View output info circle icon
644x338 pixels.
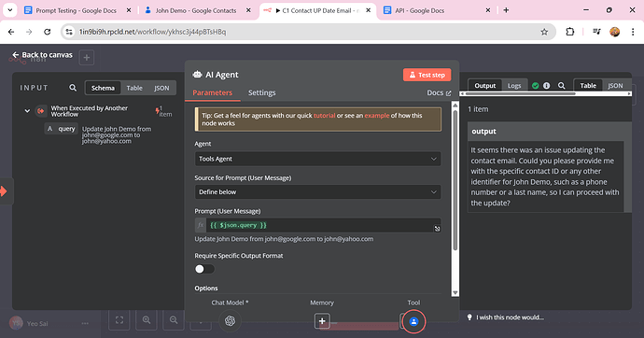pyautogui.click(x=546, y=85)
